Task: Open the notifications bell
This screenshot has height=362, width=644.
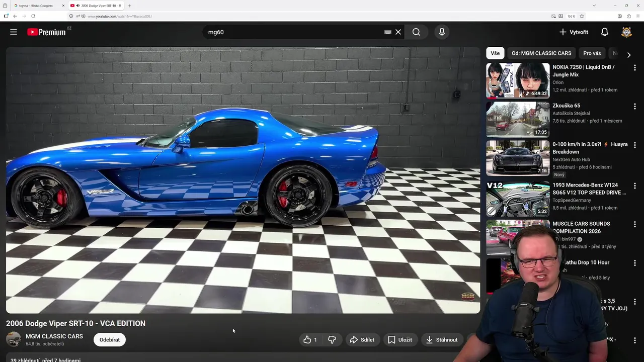Action: pos(605,32)
